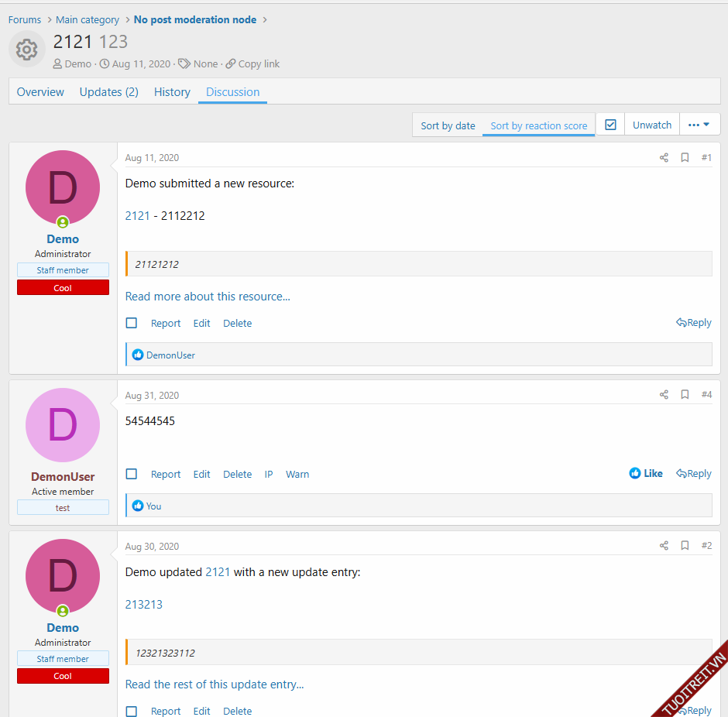Like the post by DemonUser

[x=646, y=474]
